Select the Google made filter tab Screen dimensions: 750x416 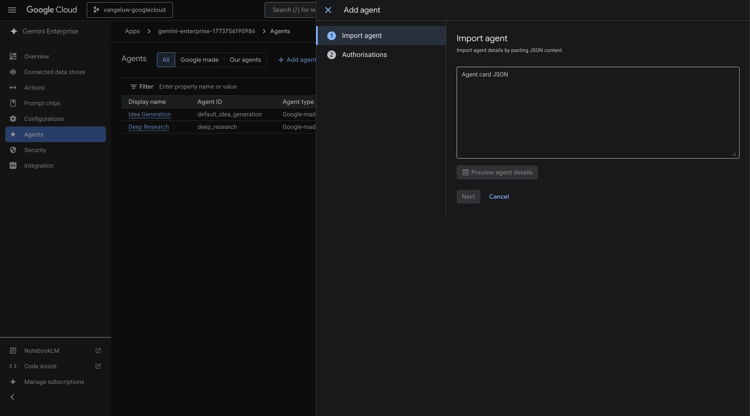click(x=199, y=60)
